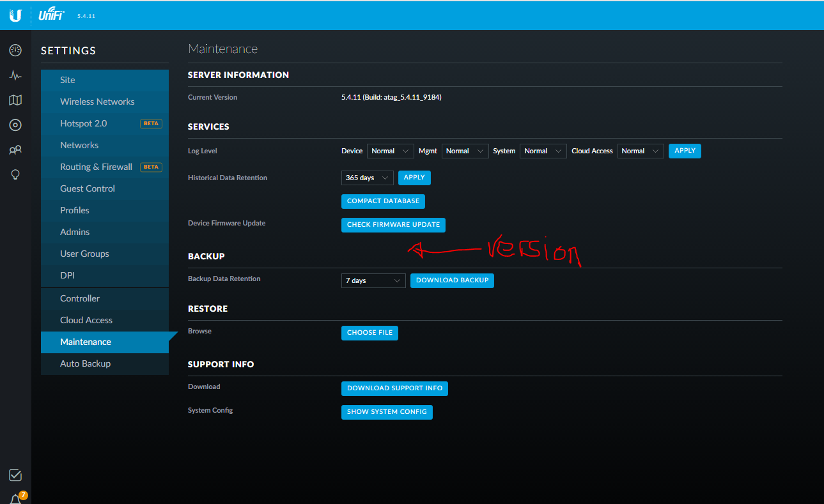Image resolution: width=824 pixels, height=504 pixels.
Task: Open the Dashboard gauge icon
Action: tap(15, 50)
